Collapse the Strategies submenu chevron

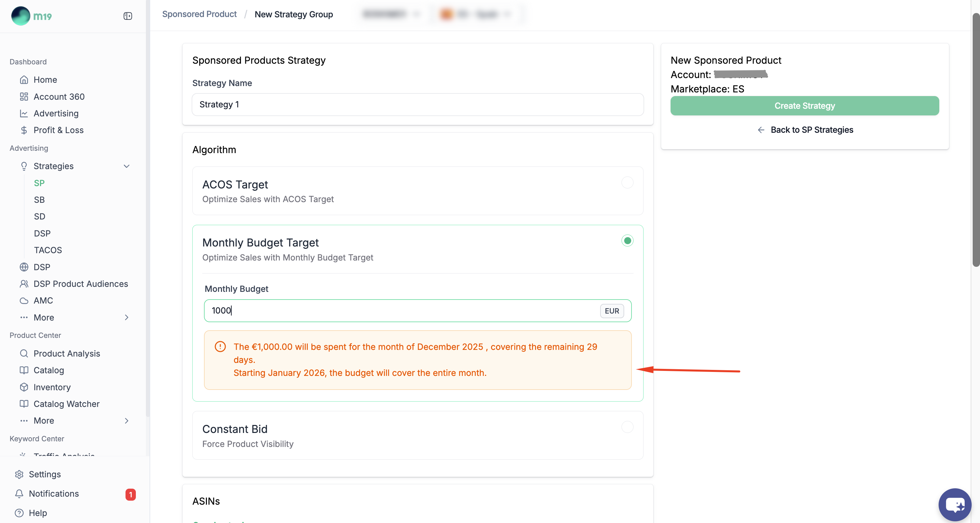point(127,166)
